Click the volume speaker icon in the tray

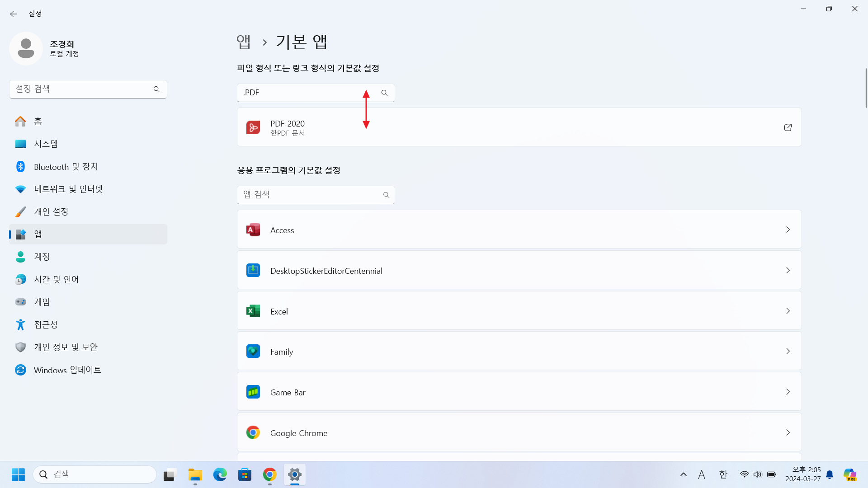(758, 474)
